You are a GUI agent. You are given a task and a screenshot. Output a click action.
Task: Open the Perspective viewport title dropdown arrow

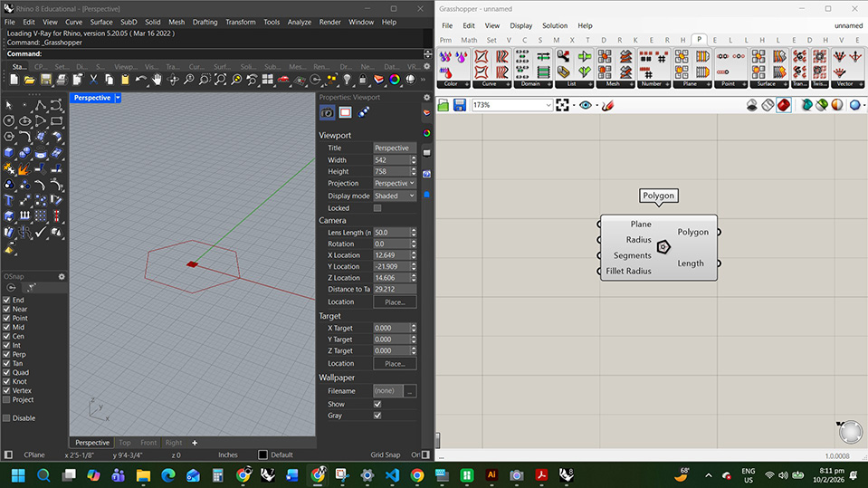(x=118, y=98)
